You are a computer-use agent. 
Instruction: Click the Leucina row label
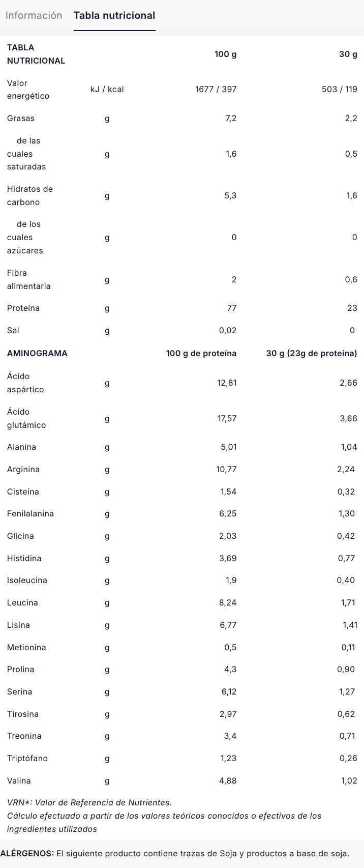(x=22, y=602)
